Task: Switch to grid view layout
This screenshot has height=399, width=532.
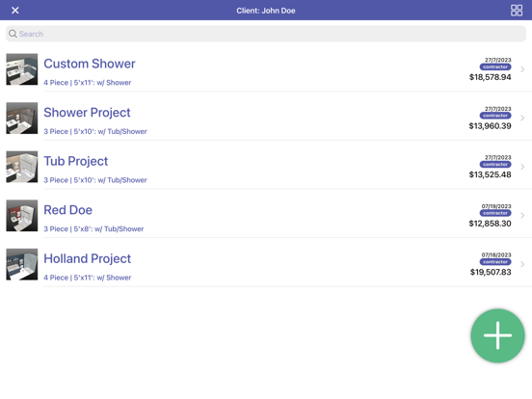Action: coord(517,11)
